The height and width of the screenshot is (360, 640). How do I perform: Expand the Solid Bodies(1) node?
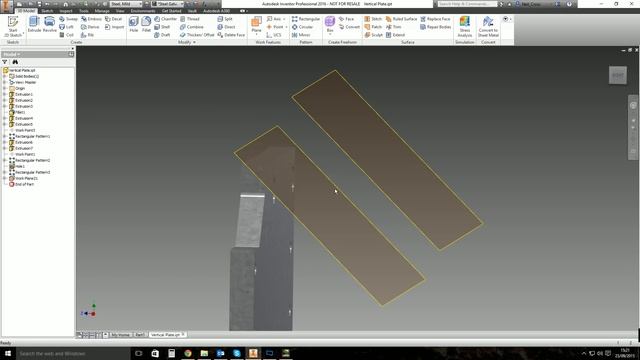point(4,76)
